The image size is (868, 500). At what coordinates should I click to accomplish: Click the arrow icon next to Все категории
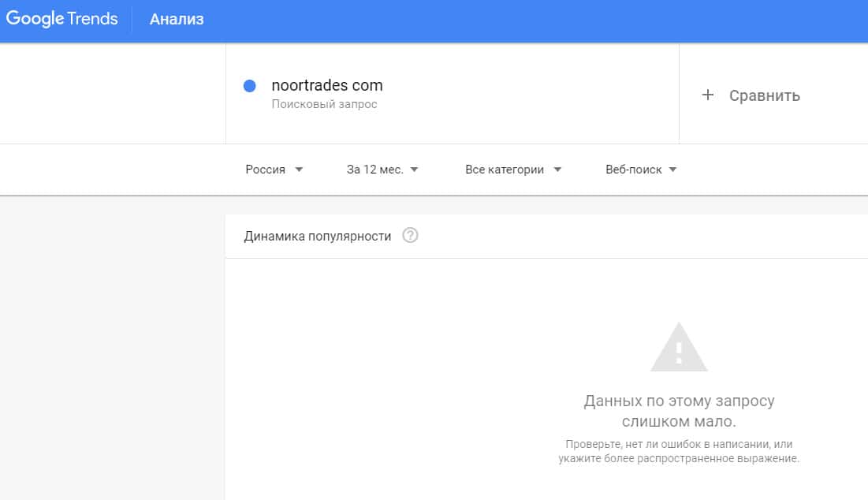557,170
